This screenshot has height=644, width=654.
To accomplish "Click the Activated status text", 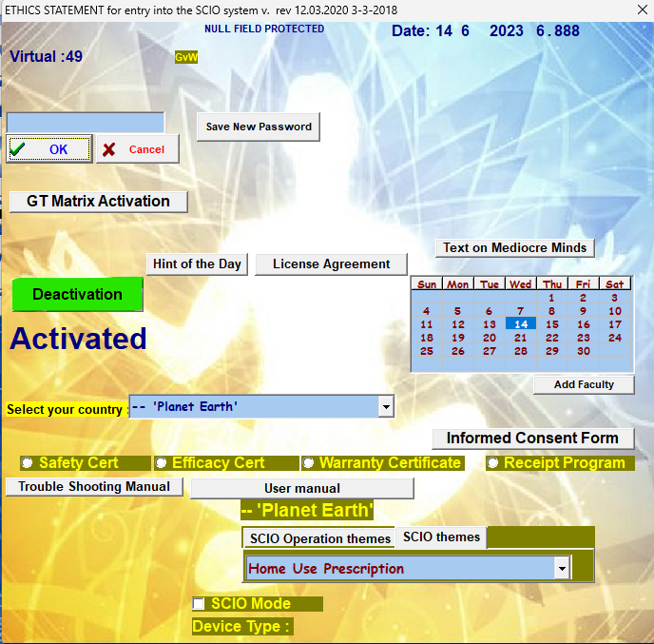I will tap(78, 338).
